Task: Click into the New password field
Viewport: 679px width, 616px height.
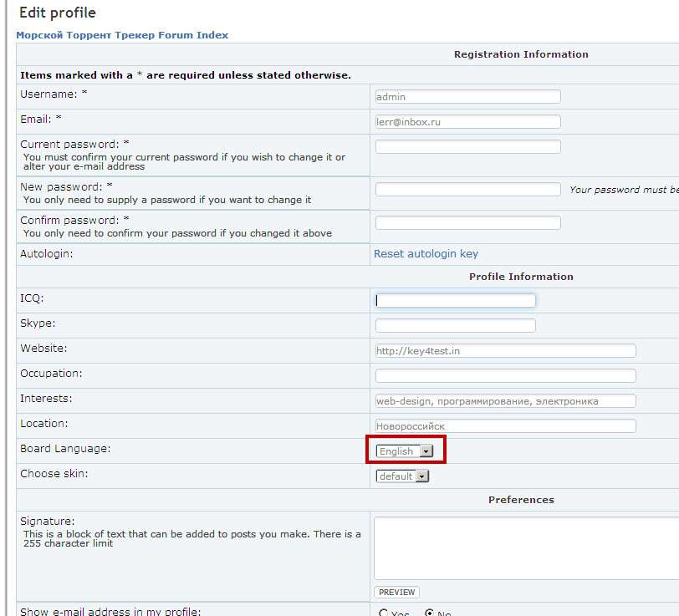Action: (x=467, y=190)
